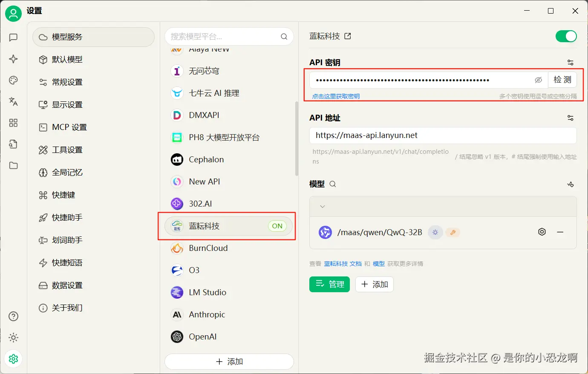Click the model health check icon

(571, 184)
